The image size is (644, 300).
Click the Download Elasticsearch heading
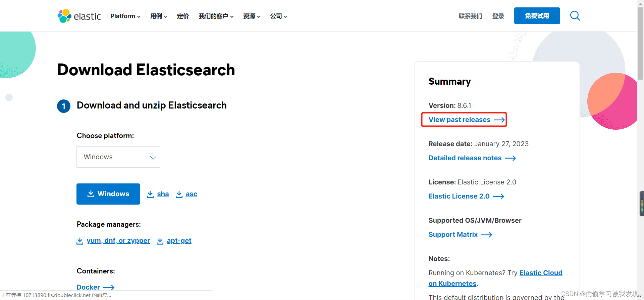(146, 70)
